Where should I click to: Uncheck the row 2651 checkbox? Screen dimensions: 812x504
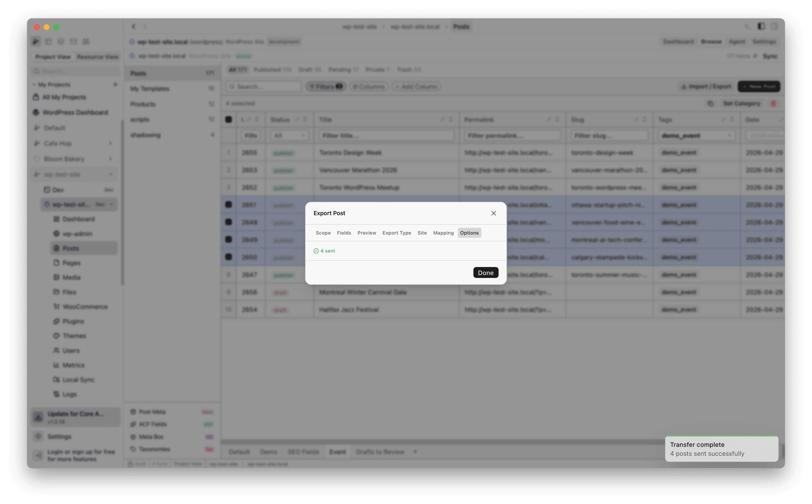pos(228,205)
